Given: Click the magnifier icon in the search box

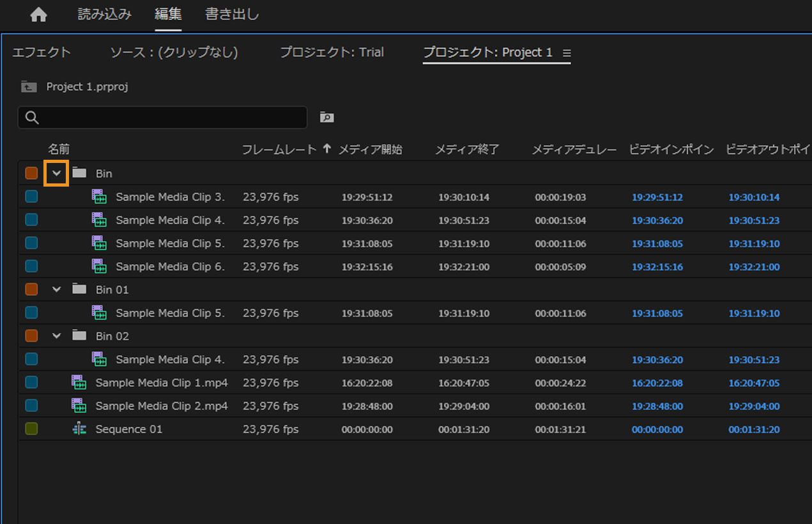Looking at the screenshot, I should 32,118.
